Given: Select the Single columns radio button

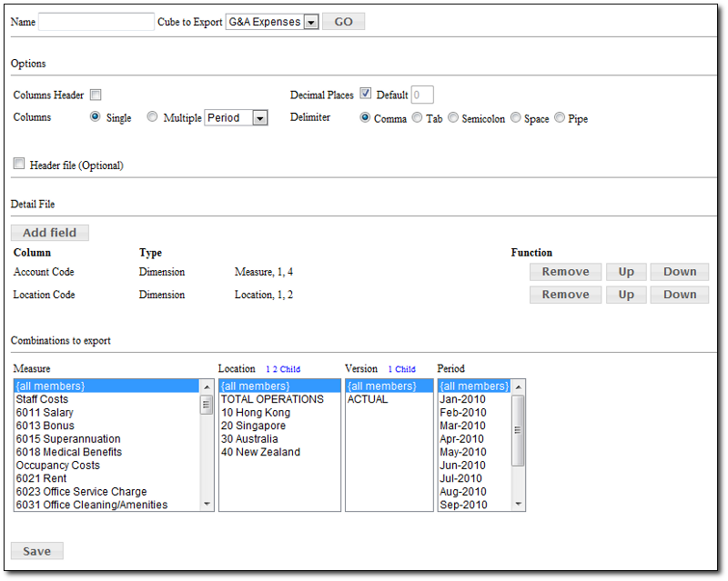Looking at the screenshot, I should coord(96,117).
